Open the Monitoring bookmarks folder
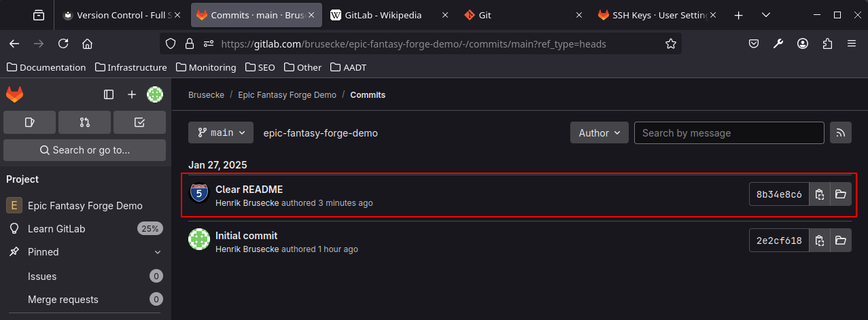 tap(206, 67)
